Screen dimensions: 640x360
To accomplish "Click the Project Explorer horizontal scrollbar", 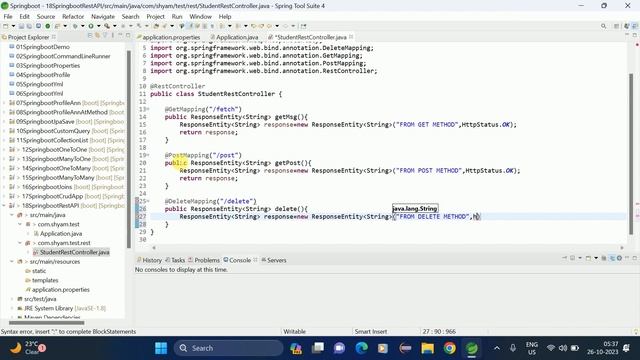I will coord(47,322).
